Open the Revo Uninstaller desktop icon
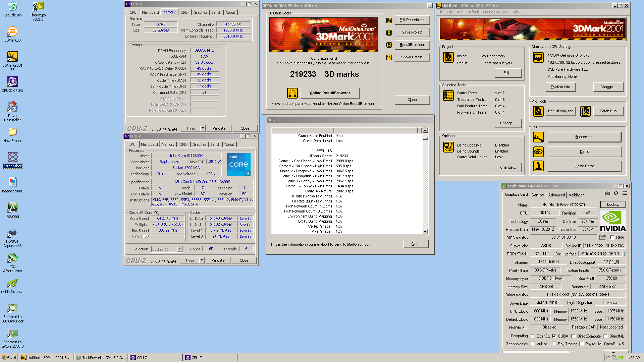 click(12, 112)
